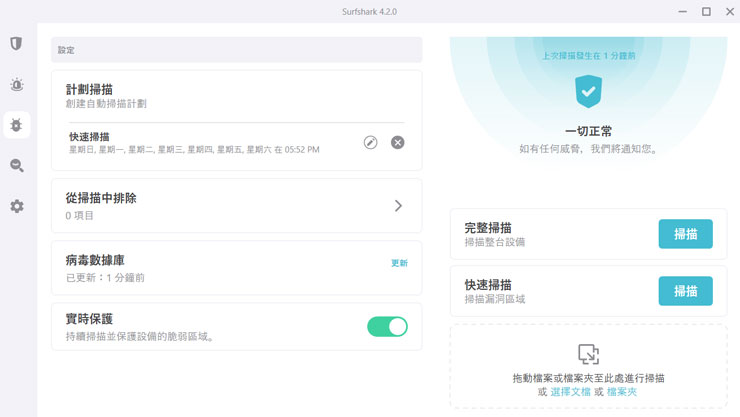Delete the scheduled 快速掃描 with X icon

[x=397, y=143]
